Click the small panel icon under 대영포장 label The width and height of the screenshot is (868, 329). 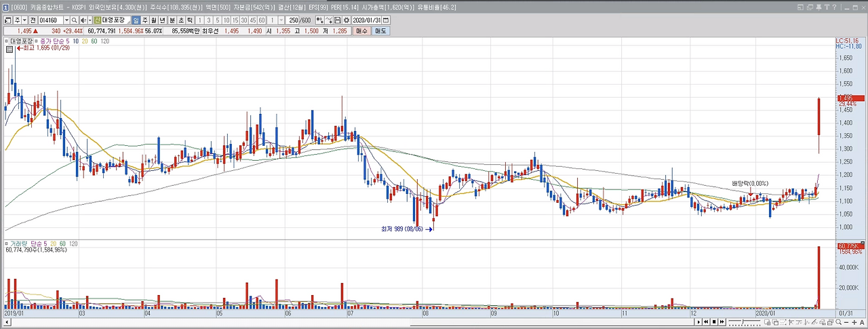click(x=9, y=49)
